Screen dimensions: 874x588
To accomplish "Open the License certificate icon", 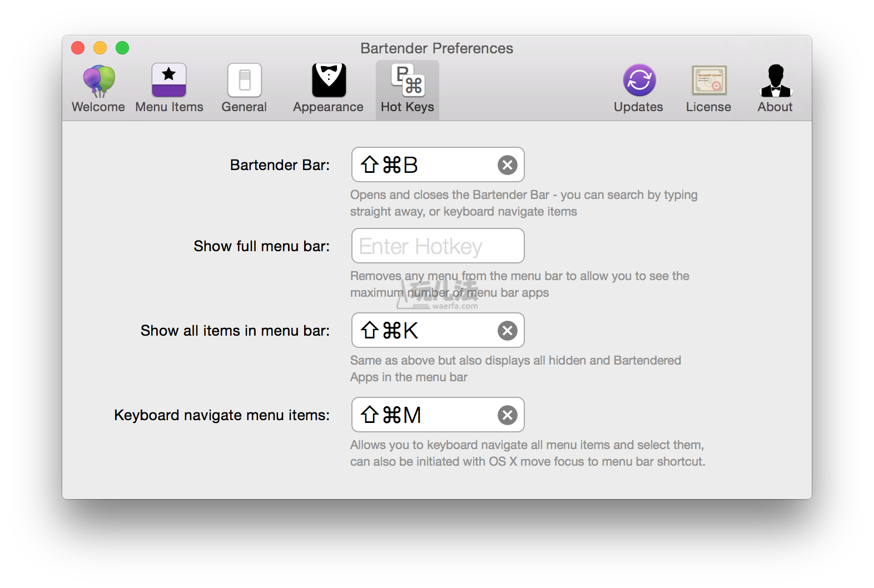I will point(708,81).
